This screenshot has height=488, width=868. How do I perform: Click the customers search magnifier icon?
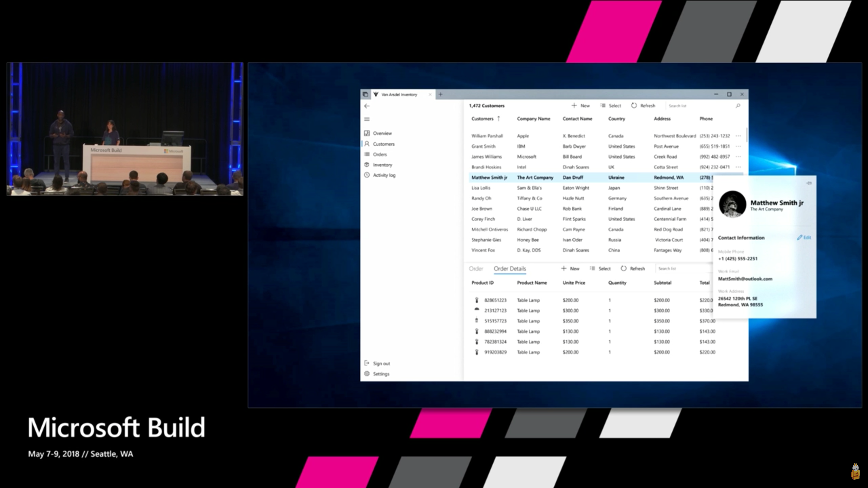click(738, 106)
